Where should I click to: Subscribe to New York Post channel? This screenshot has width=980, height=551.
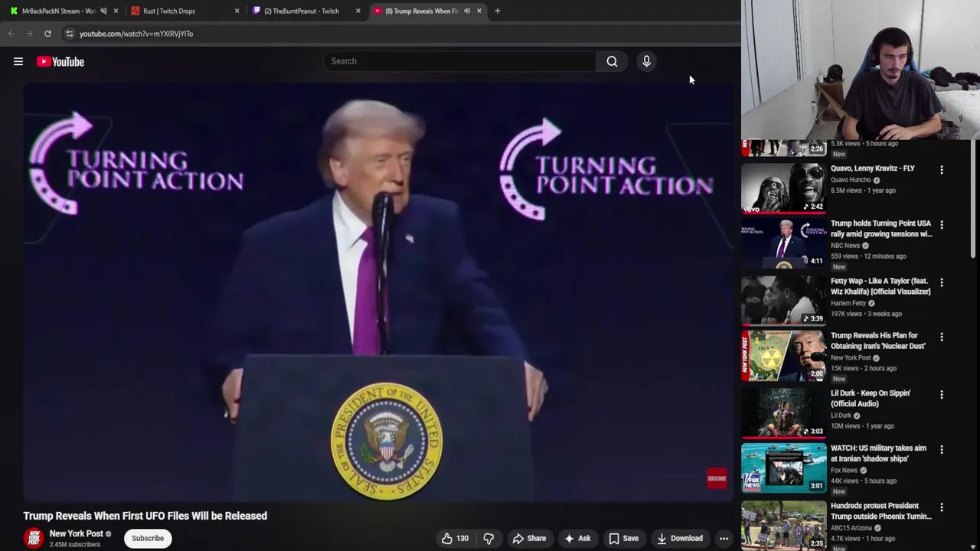pyautogui.click(x=148, y=538)
